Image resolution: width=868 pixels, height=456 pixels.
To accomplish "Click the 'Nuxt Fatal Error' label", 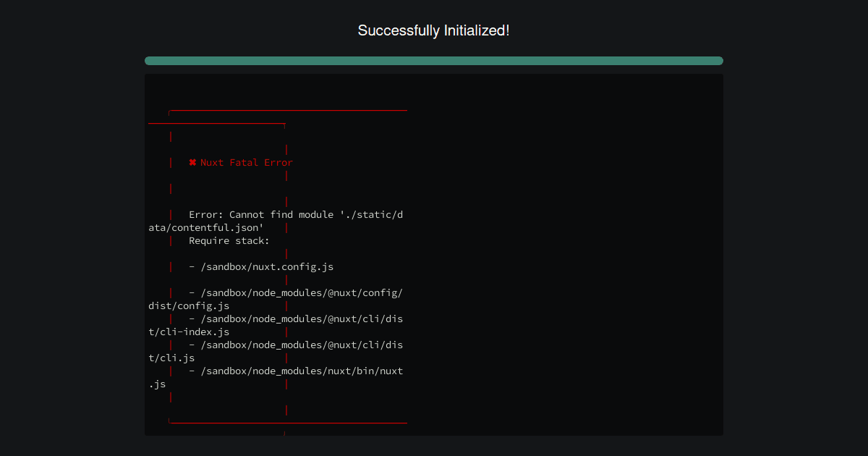I will tap(247, 162).
